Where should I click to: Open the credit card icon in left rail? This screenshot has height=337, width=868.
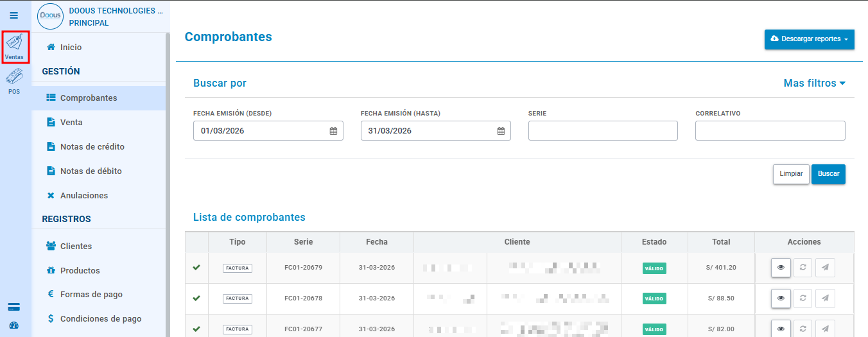tap(14, 306)
